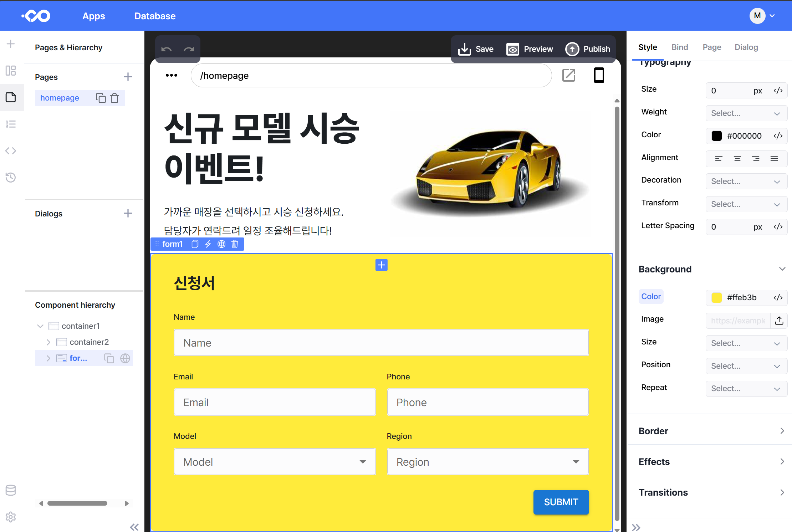
Task: Publish the app
Action: [588, 49]
